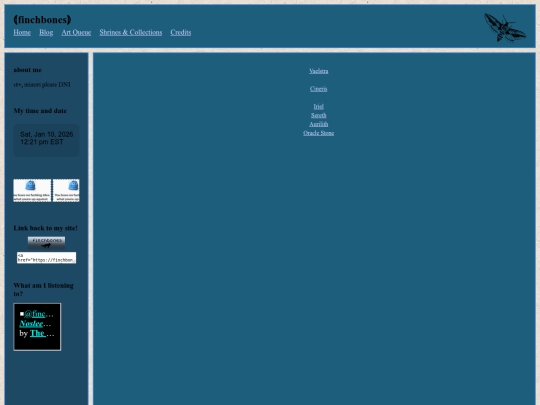The image size is (540, 405).
Task: Open the Sareth link
Action: [x=319, y=115]
